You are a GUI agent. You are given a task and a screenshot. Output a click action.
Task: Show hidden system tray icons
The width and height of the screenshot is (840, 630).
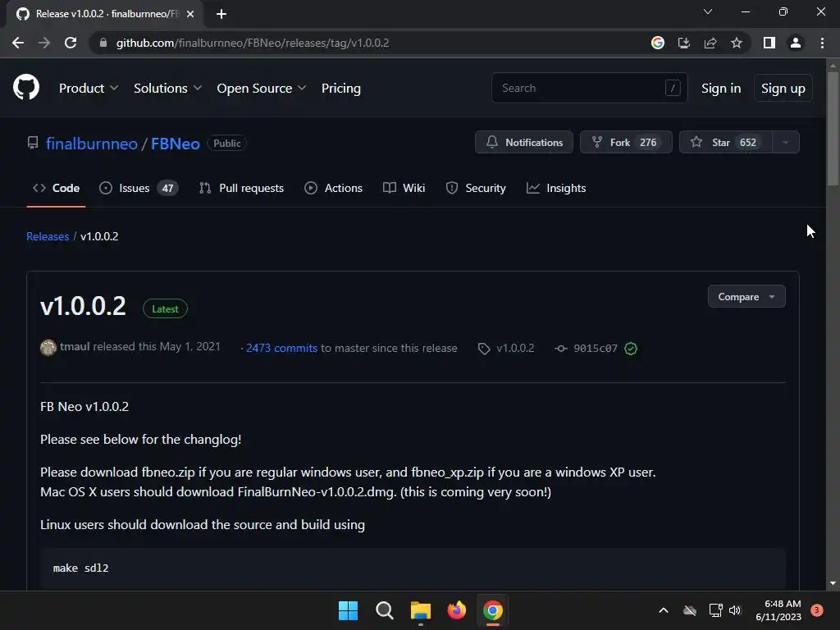(663, 610)
